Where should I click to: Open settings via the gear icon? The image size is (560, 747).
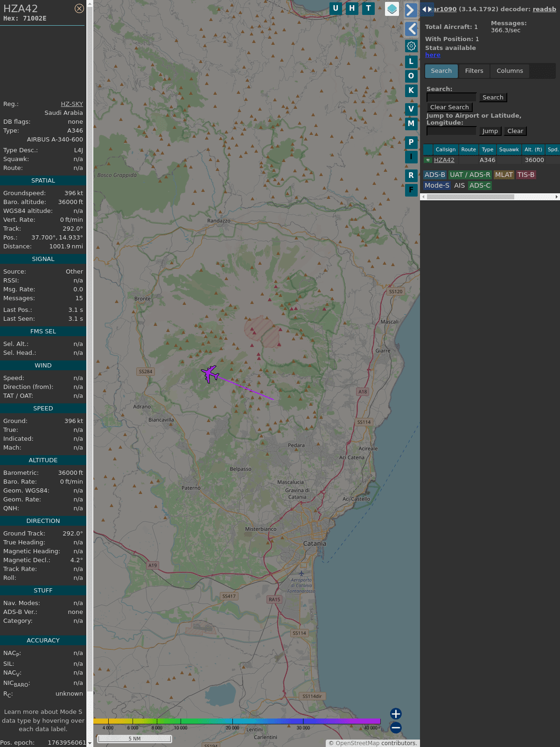pos(411,46)
